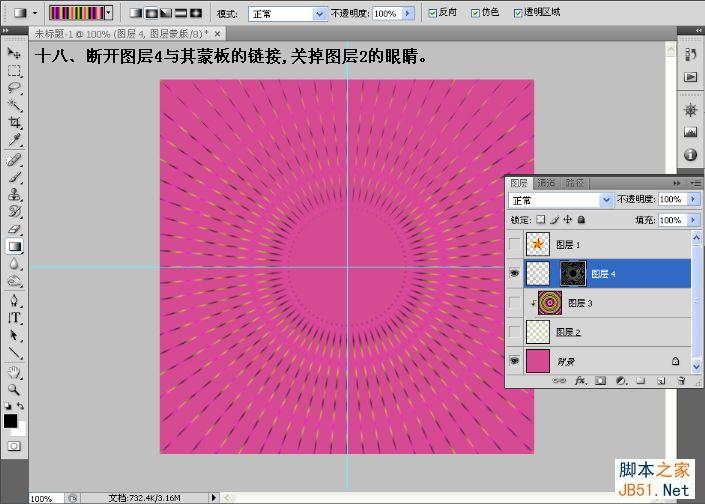Choose reflected gradient style in options bar

click(x=181, y=13)
